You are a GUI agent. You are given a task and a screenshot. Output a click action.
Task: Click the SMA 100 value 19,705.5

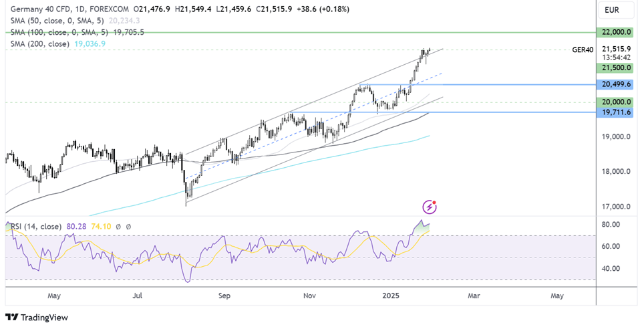pyautogui.click(x=128, y=32)
